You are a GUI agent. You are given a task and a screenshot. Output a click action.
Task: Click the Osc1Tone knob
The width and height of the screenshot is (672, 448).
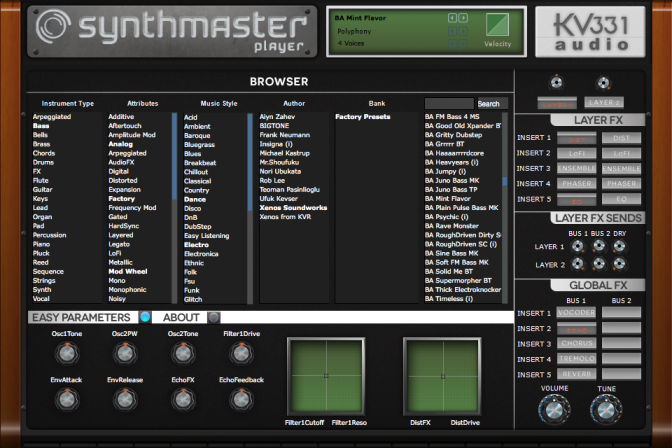tap(67, 353)
